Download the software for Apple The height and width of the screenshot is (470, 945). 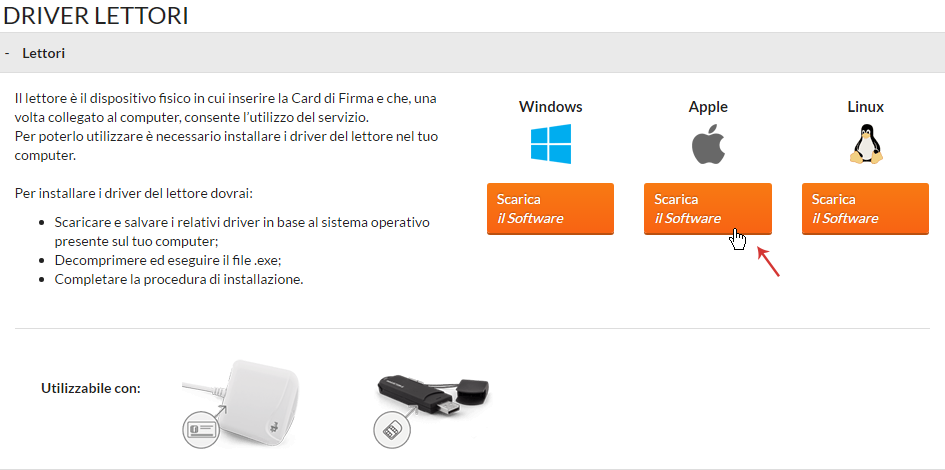(708, 208)
